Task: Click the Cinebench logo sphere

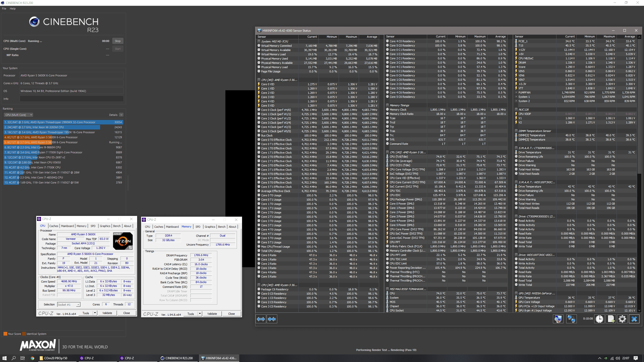Action: point(34,22)
